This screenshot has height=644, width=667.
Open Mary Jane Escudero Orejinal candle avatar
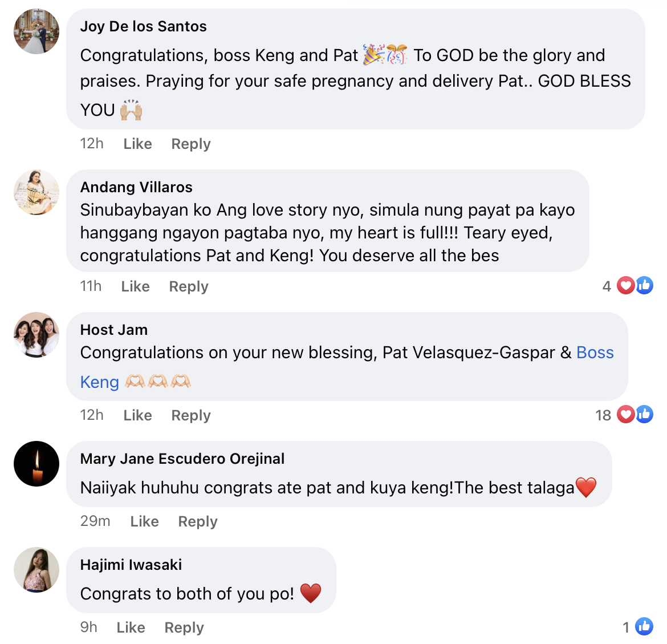(36, 464)
